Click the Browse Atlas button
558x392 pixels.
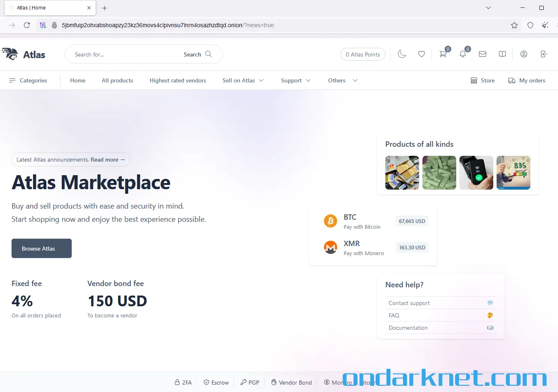point(41,248)
